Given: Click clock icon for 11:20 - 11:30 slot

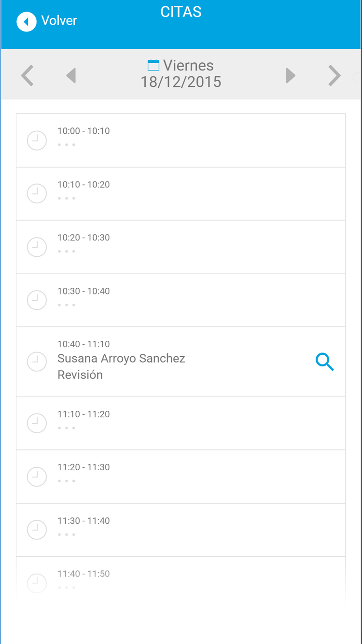Looking at the screenshot, I should pos(37,476).
